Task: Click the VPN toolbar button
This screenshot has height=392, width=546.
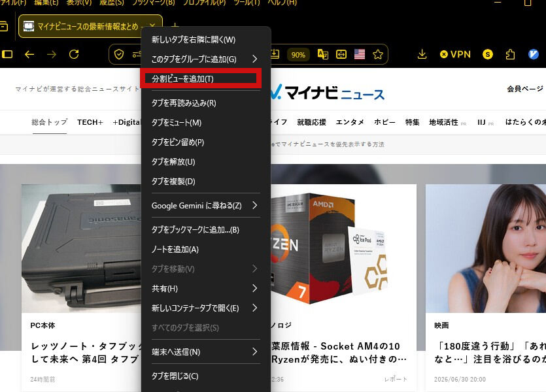Action: pyautogui.click(x=456, y=54)
